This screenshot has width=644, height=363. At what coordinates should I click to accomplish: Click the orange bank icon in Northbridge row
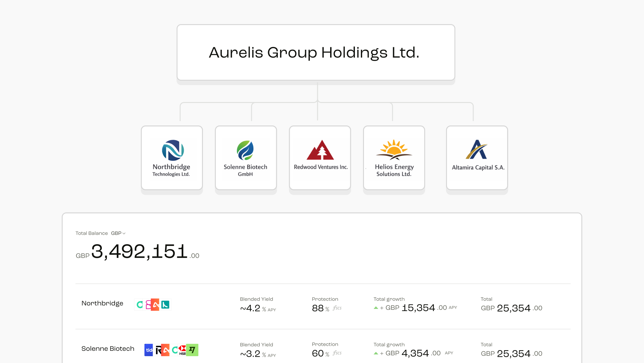[155, 304]
